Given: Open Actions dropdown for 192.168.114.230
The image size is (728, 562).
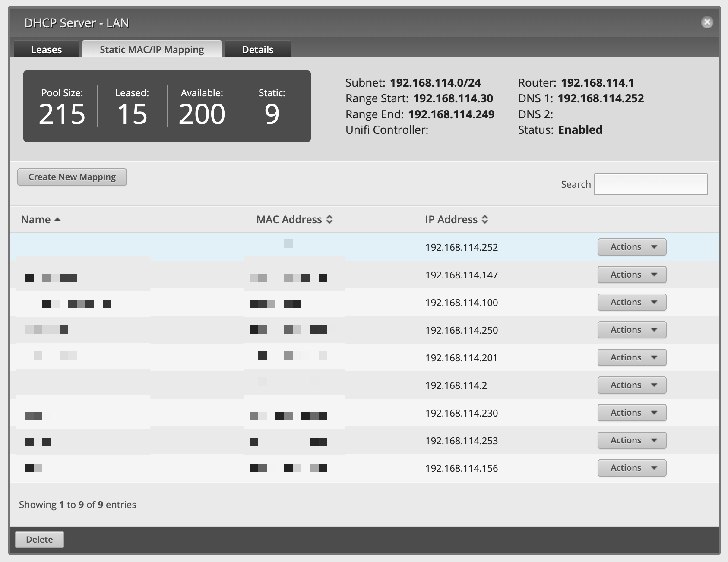Looking at the screenshot, I should pyautogui.click(x=632, y=413).
